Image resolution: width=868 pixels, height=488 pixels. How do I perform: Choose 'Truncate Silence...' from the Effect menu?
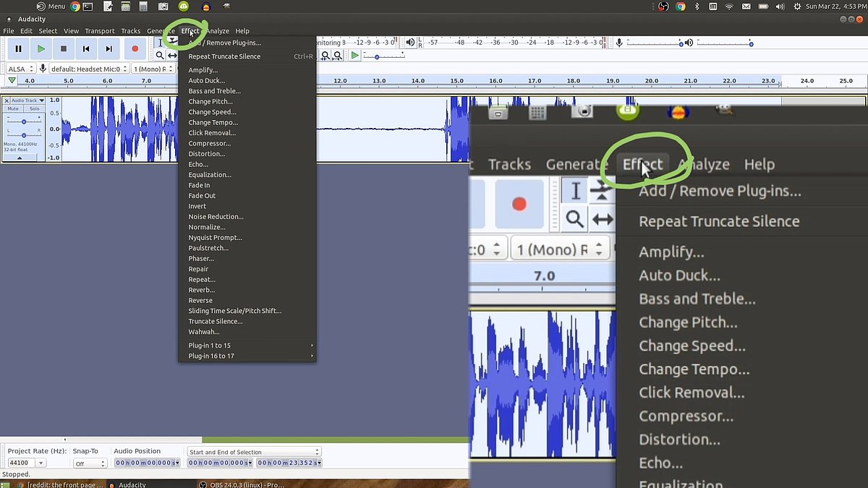coord(247,322)
